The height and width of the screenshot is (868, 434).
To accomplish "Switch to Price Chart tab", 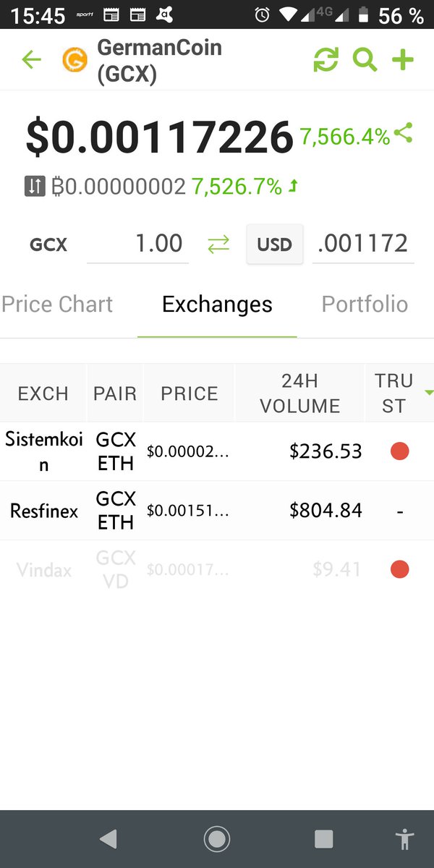I will point(57,305).
